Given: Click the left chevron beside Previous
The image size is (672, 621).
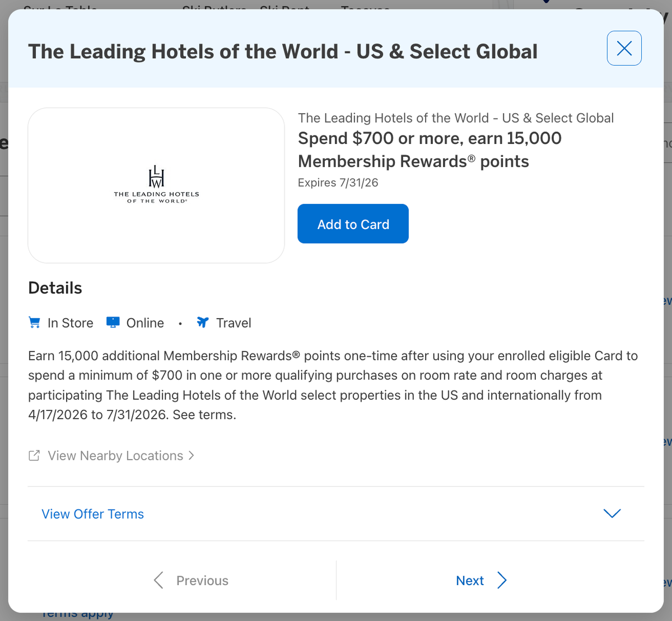Looking at the screenshot, I should click(158, 581).
